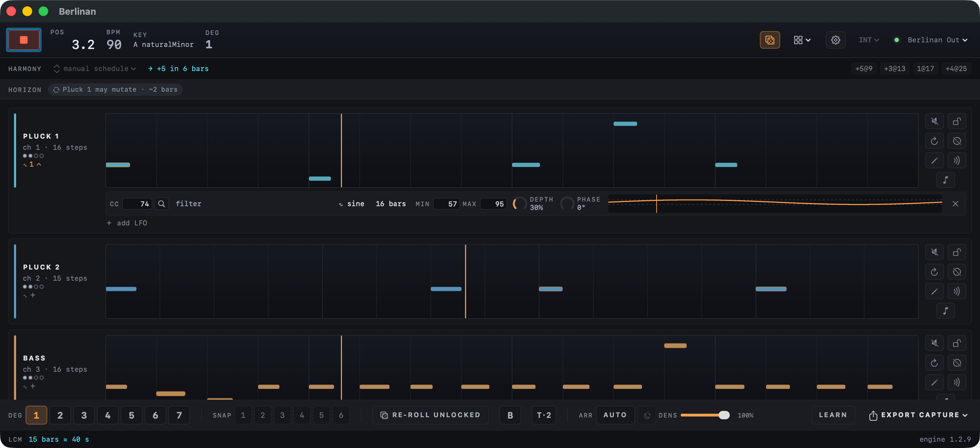Open the Berlinan Out MIDI output dropdown
This screenshot has height=448, width=980.
point(937,40)
